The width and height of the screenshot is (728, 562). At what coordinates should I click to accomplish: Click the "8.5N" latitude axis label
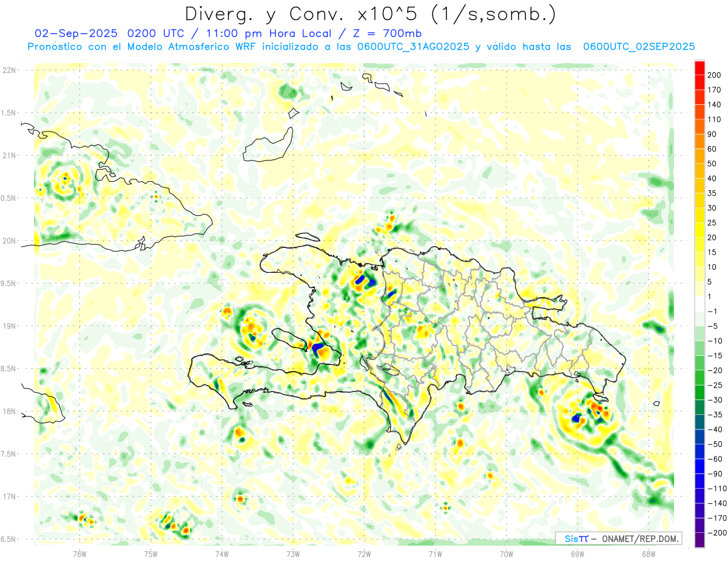tap(9, 369)
